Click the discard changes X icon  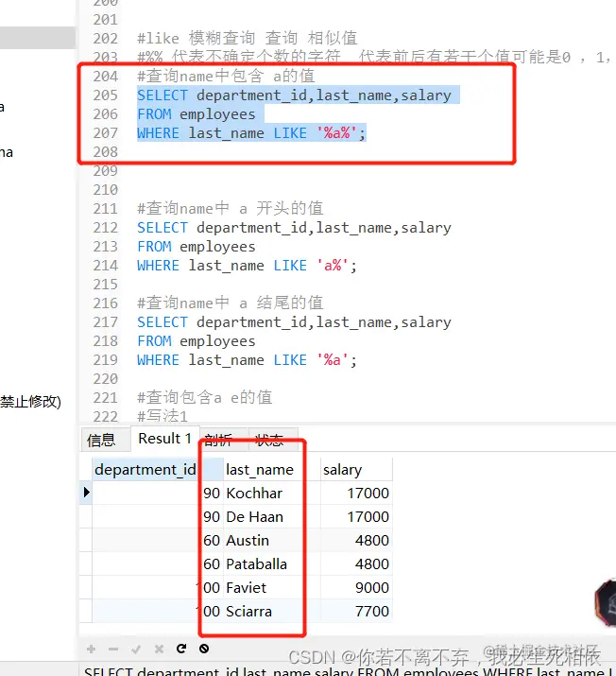tap(159, 649)
